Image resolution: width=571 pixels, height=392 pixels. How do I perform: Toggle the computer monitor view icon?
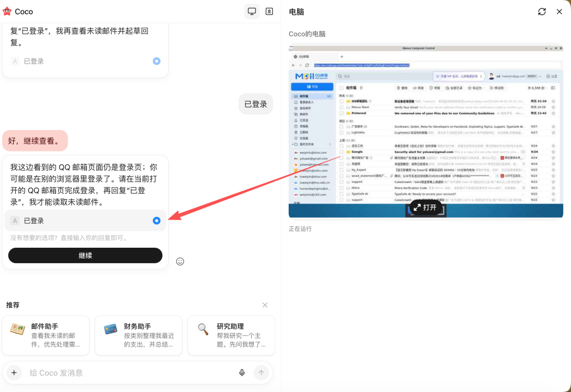pyautogui.click(x=252, y=11)
